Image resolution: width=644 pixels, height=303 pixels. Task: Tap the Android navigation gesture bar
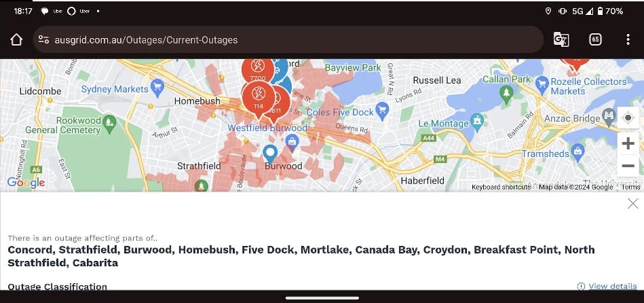pyautogui.click(x=322, y=298)
